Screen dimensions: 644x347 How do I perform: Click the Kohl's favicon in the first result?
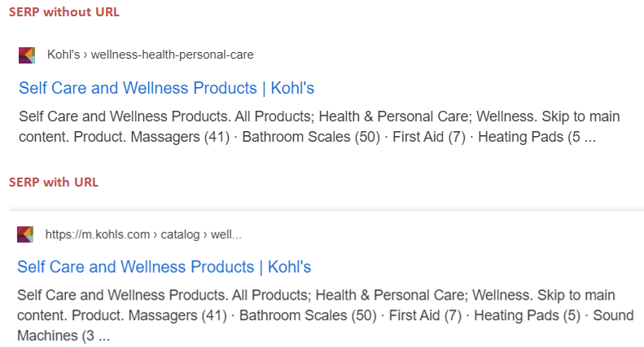[27, 55]
